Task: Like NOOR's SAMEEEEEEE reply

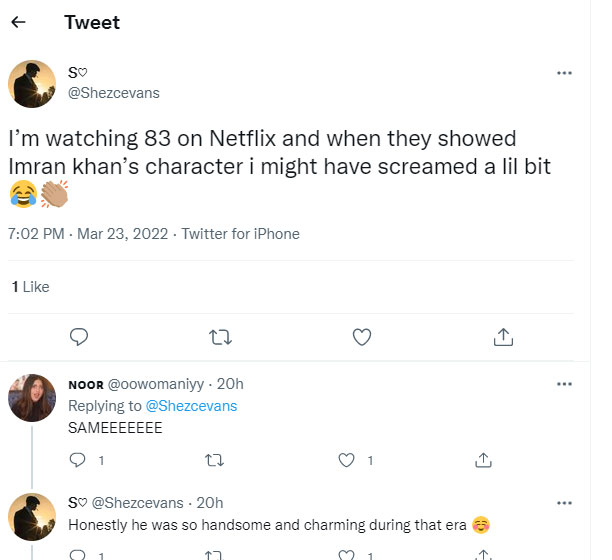Action: pos(347,460)
